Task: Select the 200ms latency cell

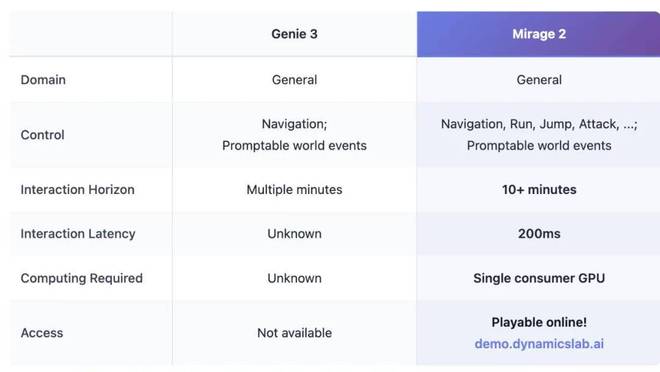Action: click(x=539, y=234)
